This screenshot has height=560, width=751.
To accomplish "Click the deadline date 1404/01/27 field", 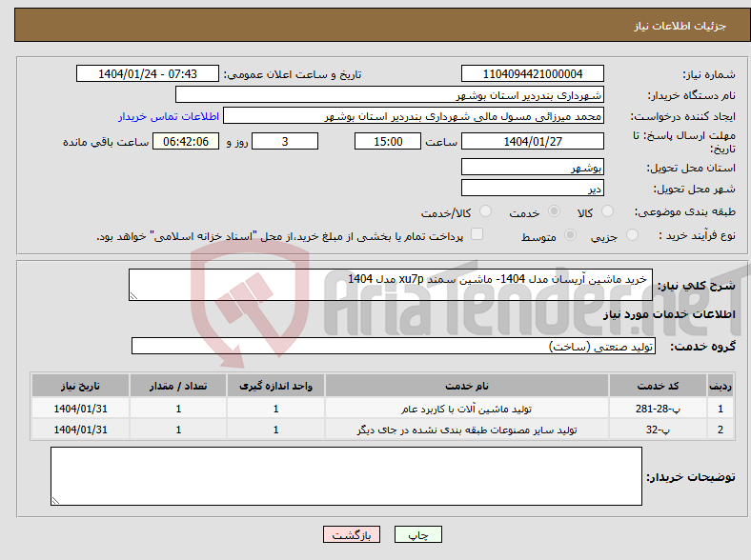I will (x=532, y=141).
